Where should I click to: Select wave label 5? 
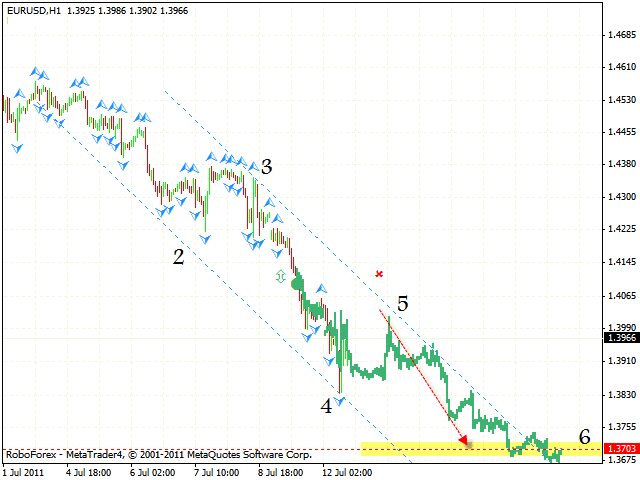402,304
